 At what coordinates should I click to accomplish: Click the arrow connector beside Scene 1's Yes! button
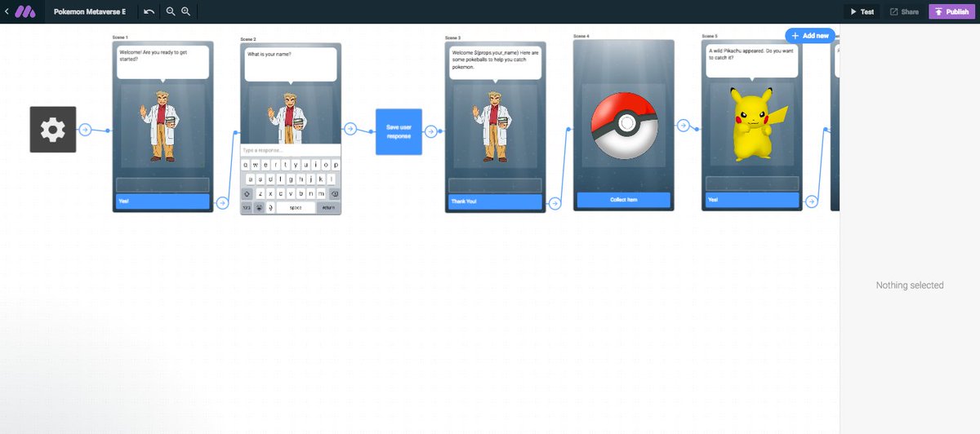pyautogui.click(x=221, y=201)
